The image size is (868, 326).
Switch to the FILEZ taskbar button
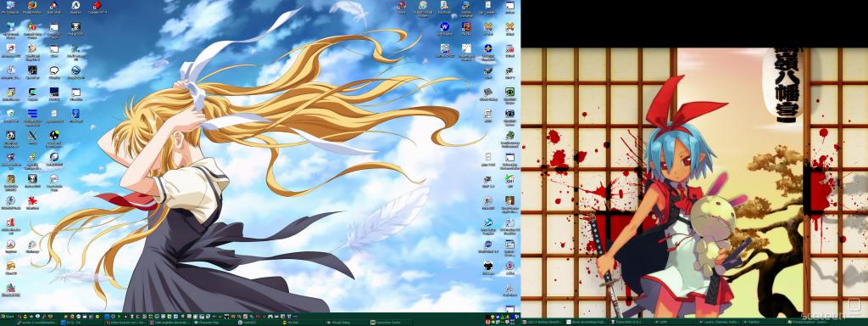81,322
